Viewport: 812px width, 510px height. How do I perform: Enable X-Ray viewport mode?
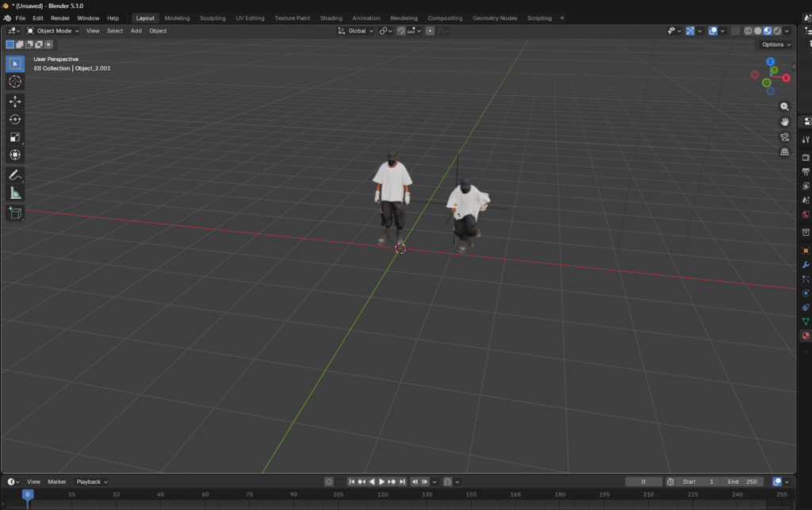[735, 31]
